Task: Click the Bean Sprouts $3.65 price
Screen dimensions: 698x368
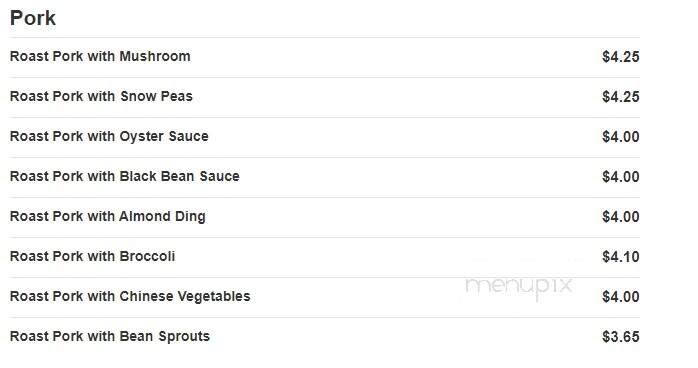Action: tap(621, 337)
